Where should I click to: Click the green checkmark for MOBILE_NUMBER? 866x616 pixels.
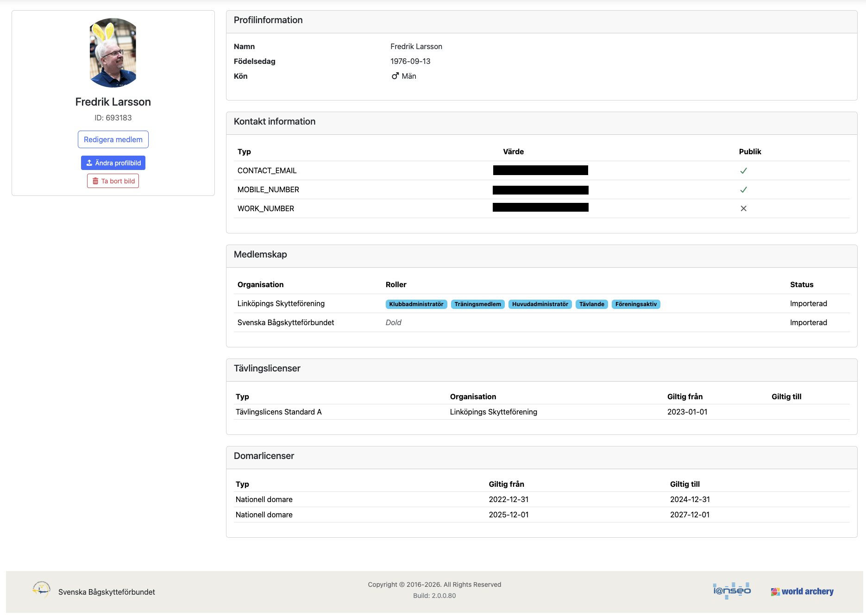tap(743, 190)
